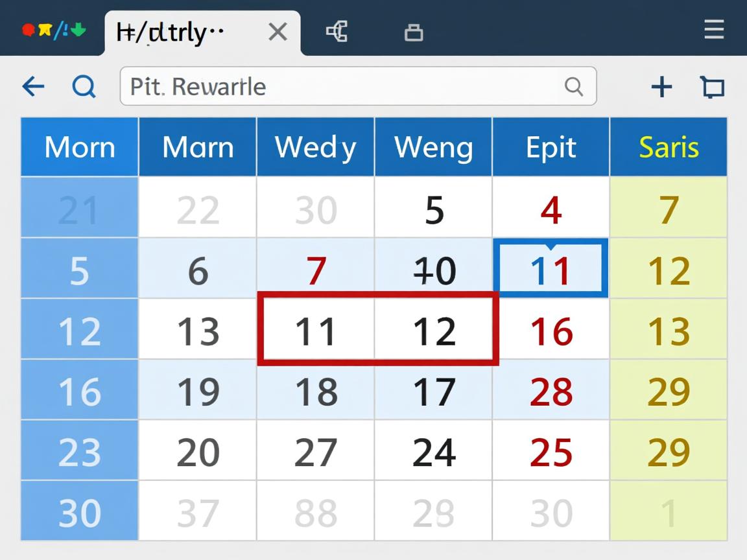747x560 pixels.
Task: Open a new tab with the plus icon
Action: click(x=661, y=86)
